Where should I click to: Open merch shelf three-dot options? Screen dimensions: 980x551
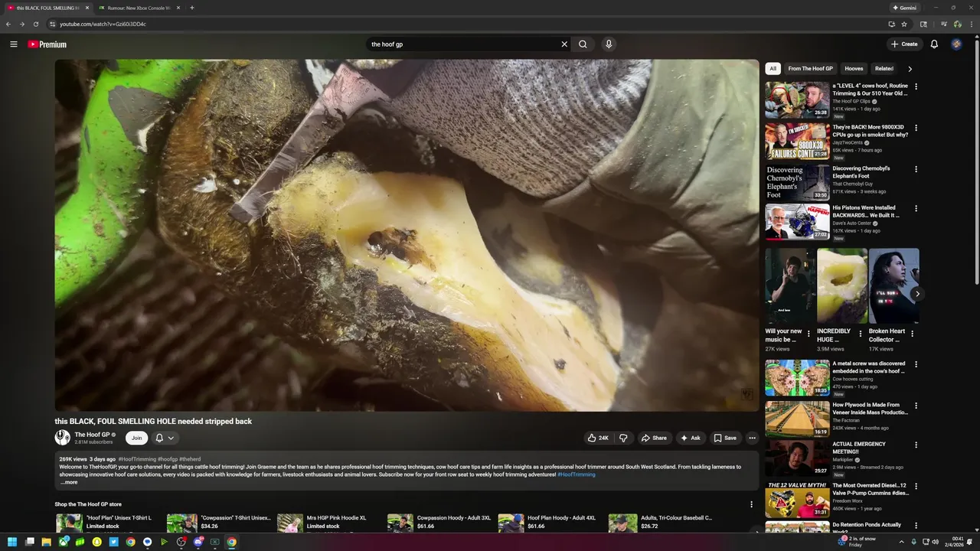pos(751,504)
